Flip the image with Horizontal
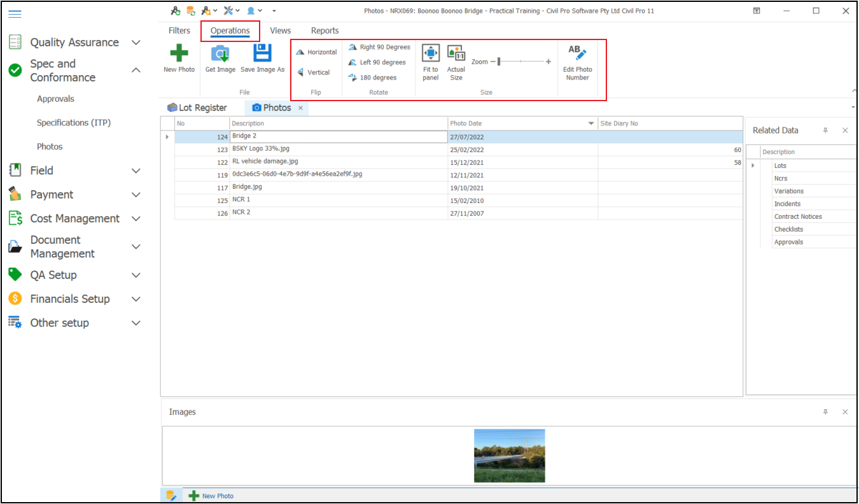Viewport: 859px width, 504px height. pos(316,52)
